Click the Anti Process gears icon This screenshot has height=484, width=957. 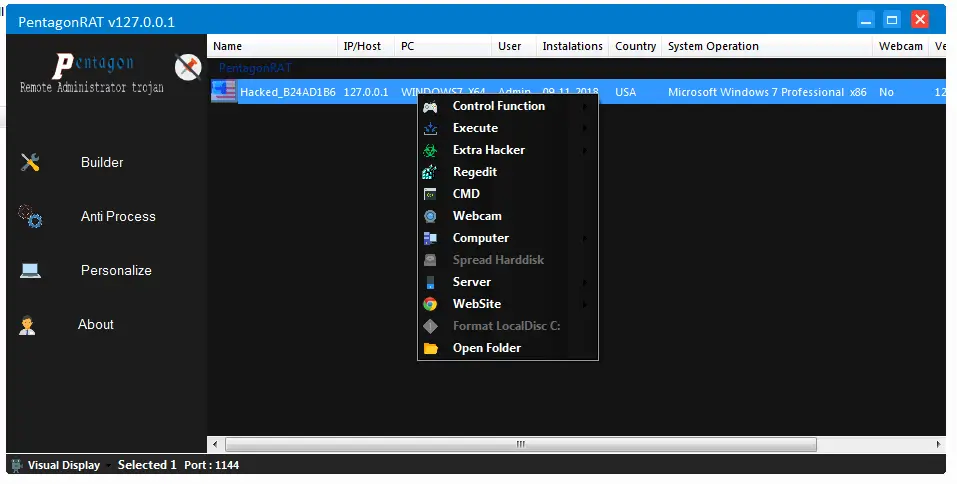pyautogui.click(x=30, y=216)
